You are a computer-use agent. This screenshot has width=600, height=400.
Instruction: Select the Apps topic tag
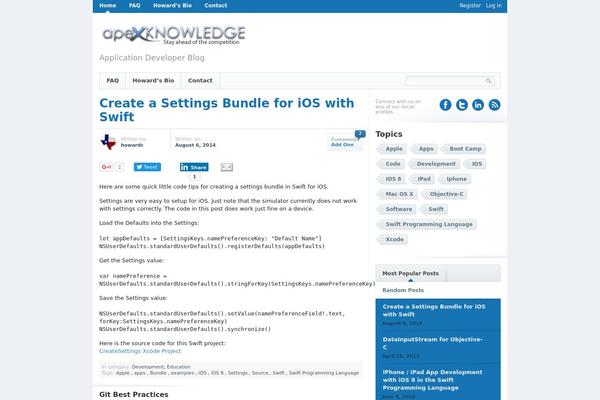424,149
